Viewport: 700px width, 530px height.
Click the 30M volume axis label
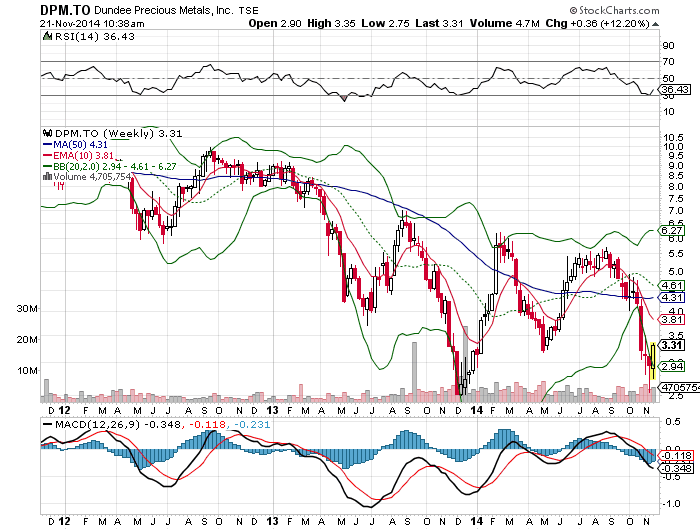(27, 309)
